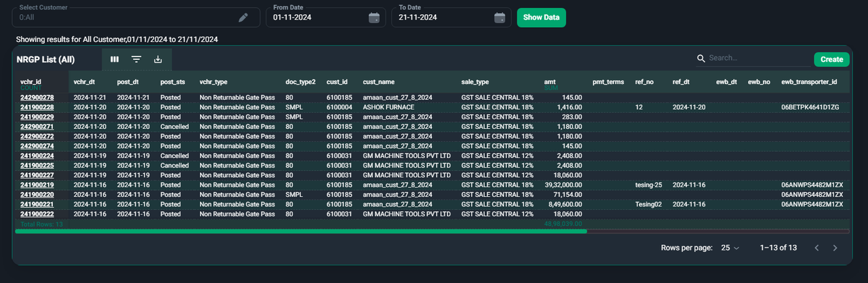The width and height of the screenshot is (868, 283).
Task: Click the ref_no cell tesing-25
Action: click(x=648, y=185)
